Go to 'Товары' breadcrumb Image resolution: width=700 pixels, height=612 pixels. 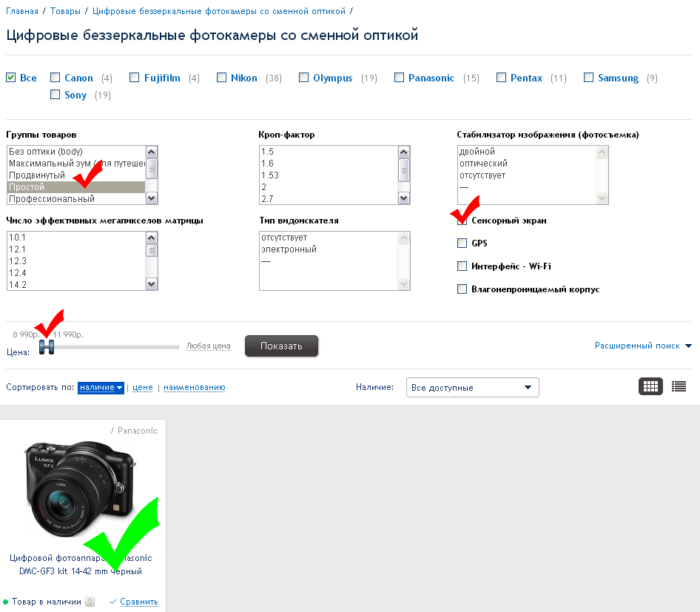tap(65, 11)
